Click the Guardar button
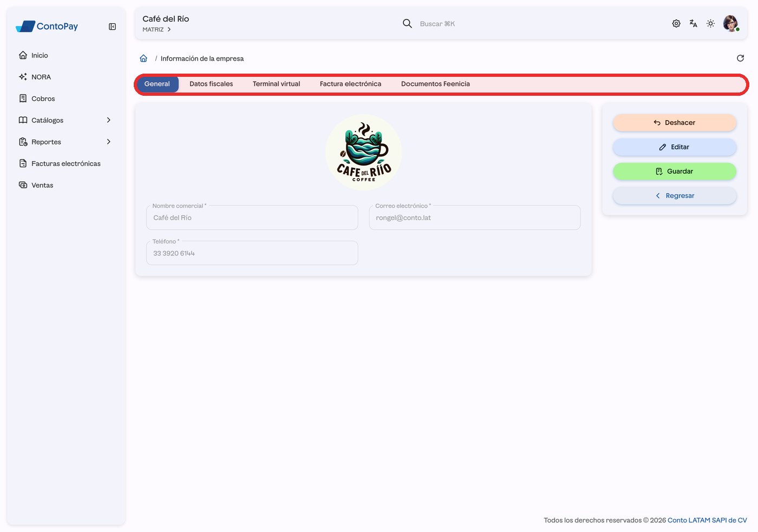758x532 pixels. click(x=675, y=172)
